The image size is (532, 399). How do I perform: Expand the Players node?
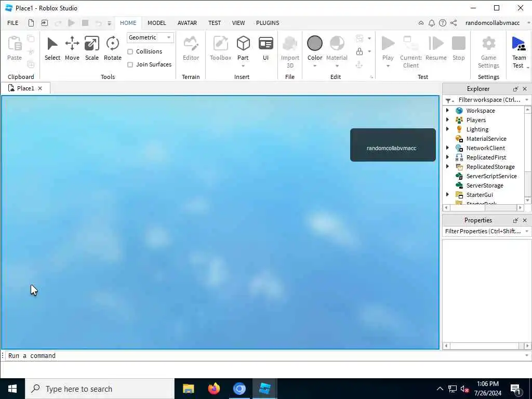point(447,119)
